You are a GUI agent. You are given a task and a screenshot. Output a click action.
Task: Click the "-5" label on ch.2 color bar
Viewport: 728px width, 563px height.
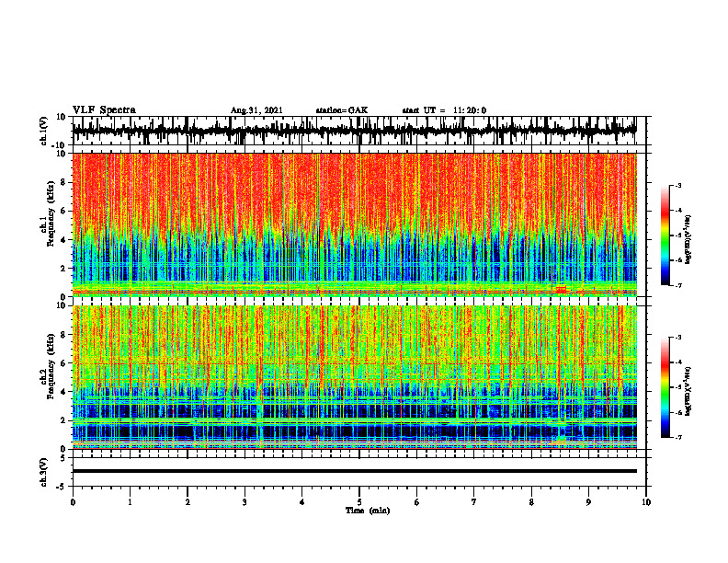[678, 387]
